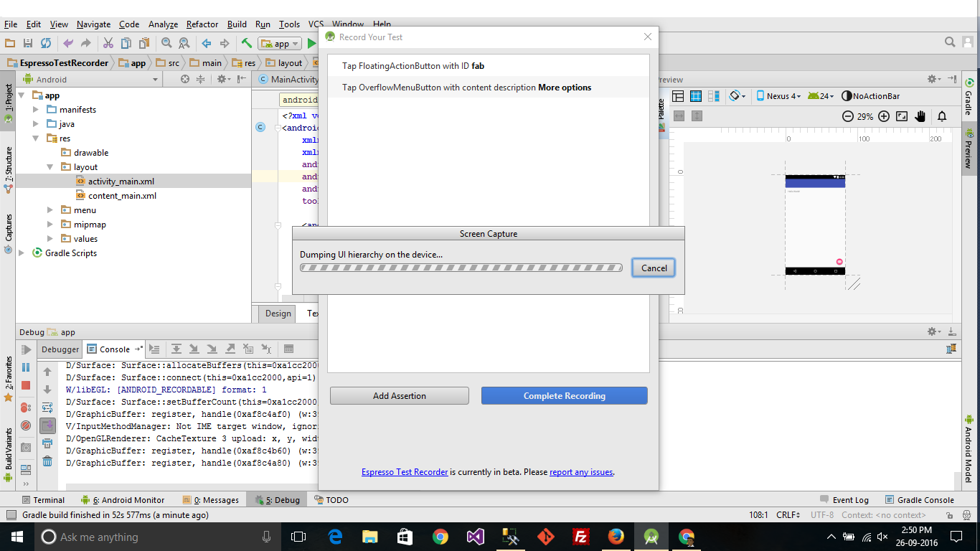The image size is (980, 551).
Task: Open the app run configuration dropdown
Action: point(281,44)
